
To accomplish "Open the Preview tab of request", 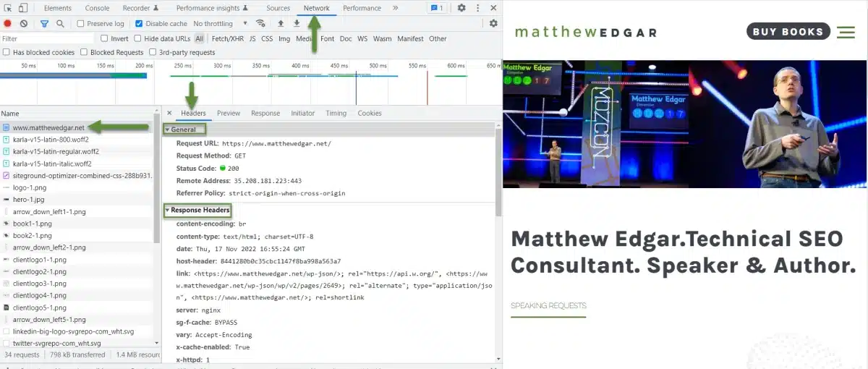I will pyautogui.click(x=229, y=113).
